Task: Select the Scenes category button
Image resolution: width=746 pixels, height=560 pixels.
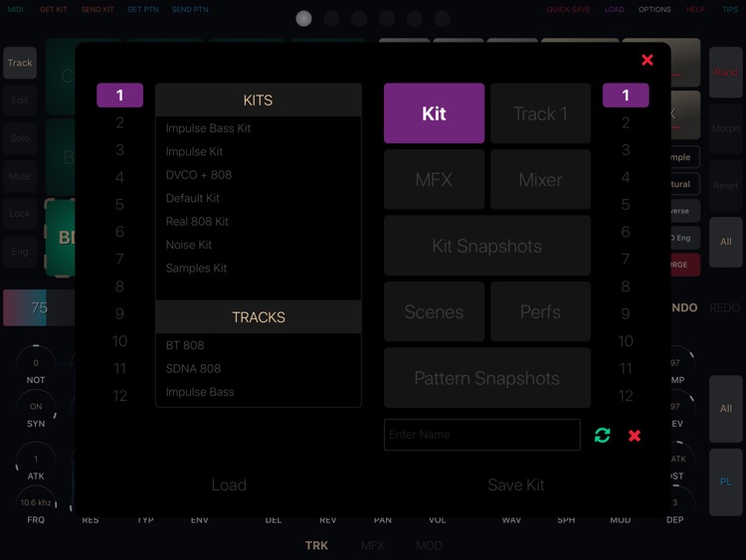Action: [x=434, y=311]
